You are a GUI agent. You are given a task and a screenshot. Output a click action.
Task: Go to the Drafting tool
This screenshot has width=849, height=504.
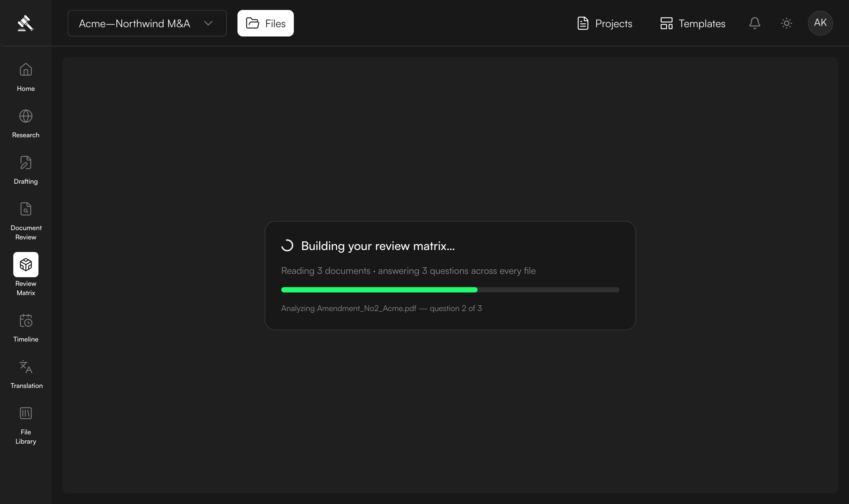26,170
